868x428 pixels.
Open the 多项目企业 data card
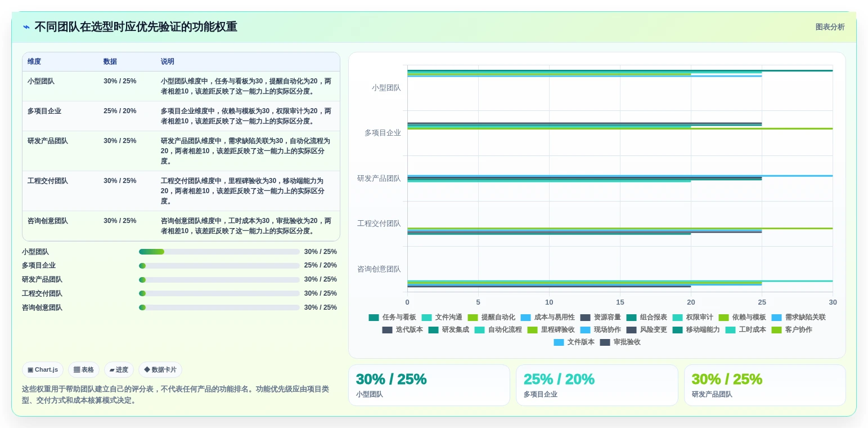point(597,385)
